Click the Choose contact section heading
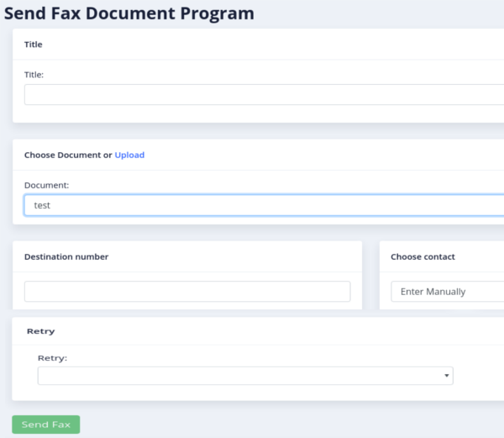The image size is (504, 438). pyautogui.click(x=423, y=256)
